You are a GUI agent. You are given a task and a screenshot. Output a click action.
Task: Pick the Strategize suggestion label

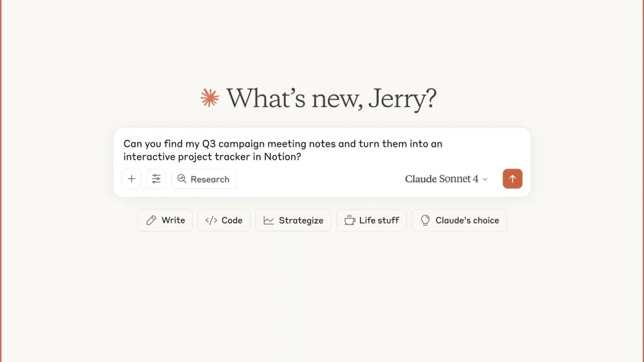click(x=301, y=220)
